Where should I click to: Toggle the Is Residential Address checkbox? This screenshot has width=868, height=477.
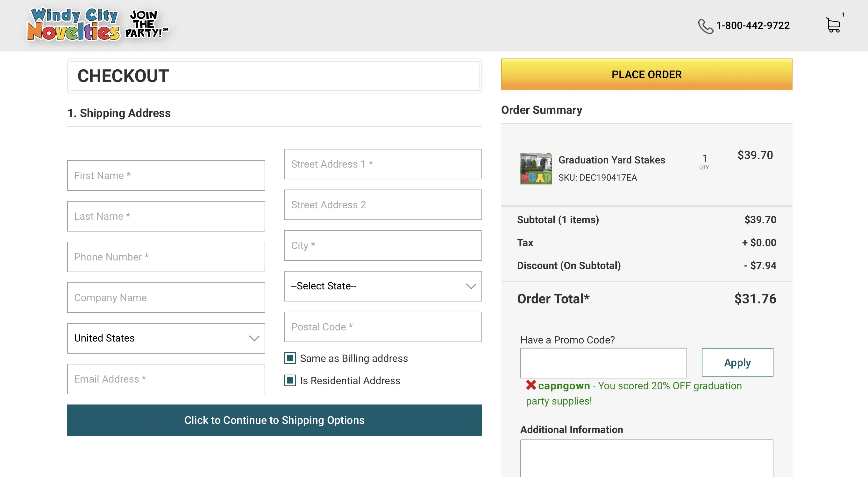click(x=290, y=380)
